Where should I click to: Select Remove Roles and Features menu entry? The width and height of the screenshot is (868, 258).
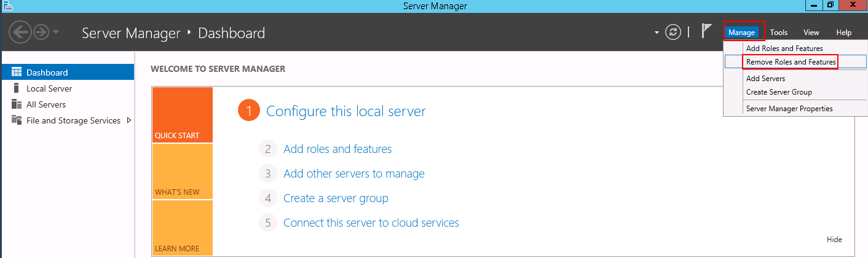click(791, 62)
